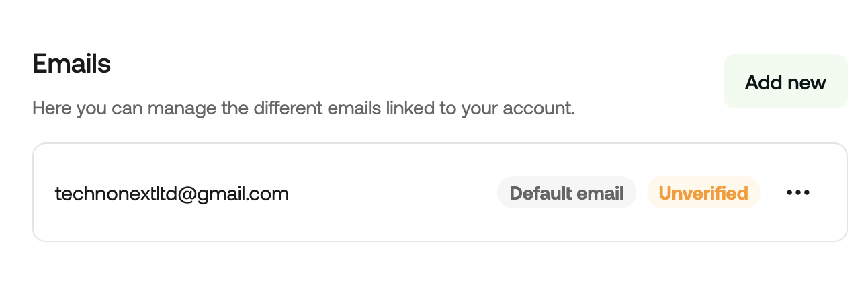This screenshot has height=285, width=868.
Task: Select the technonextltd@gmail.com address text
Action: pyautogui.click(x=171, y=194)
